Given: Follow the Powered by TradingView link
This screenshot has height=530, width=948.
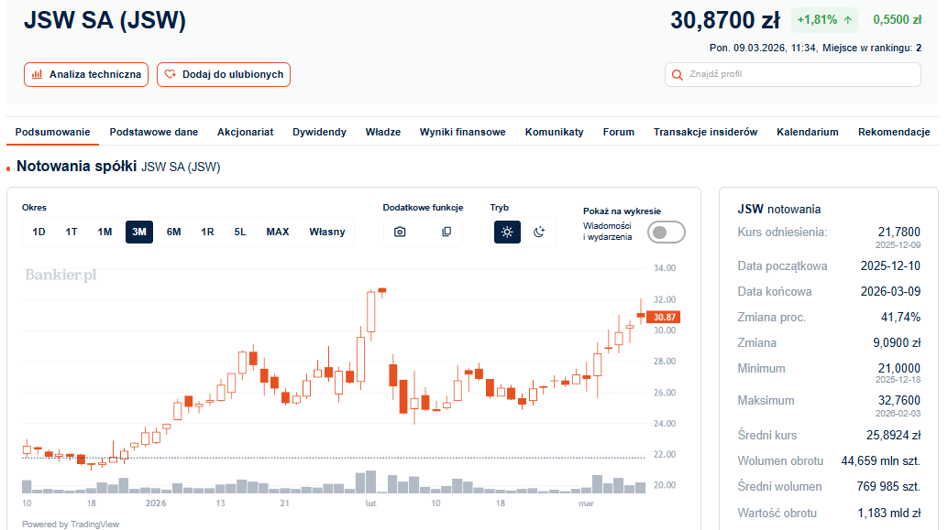Looking at the screenshot, I should [x=71, y=524].
